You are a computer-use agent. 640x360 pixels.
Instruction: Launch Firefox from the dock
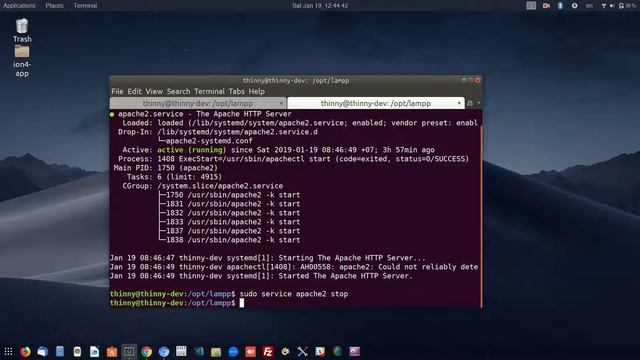[25, 351]
